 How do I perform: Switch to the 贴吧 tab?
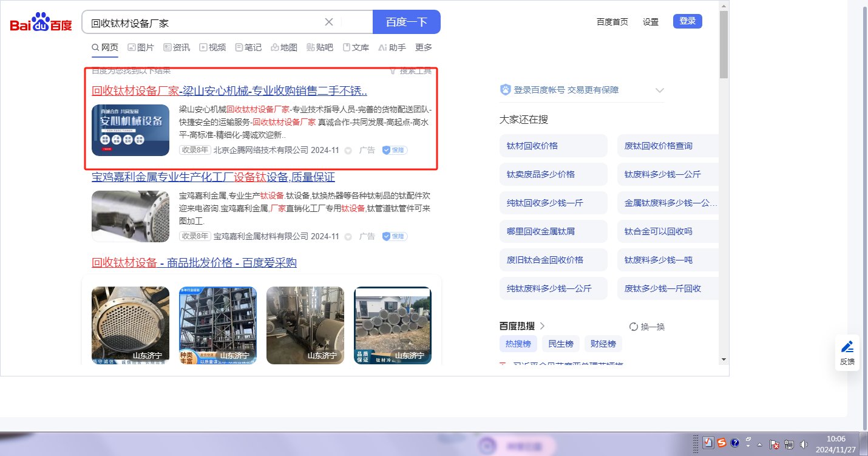pos(320,47)
